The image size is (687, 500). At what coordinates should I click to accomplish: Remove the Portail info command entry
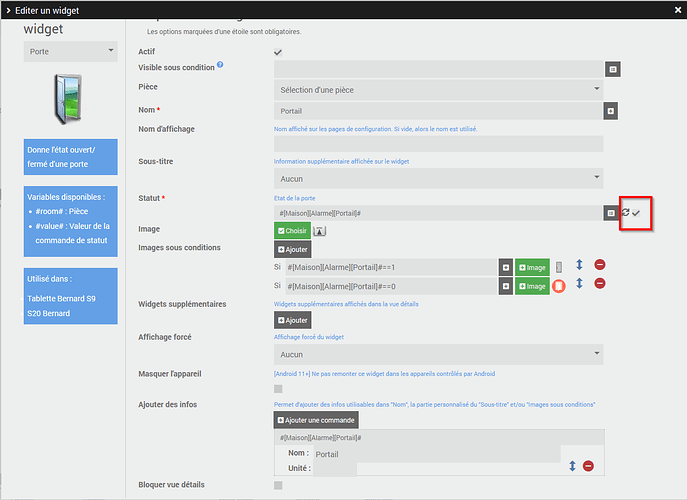[x=588, y=466]
